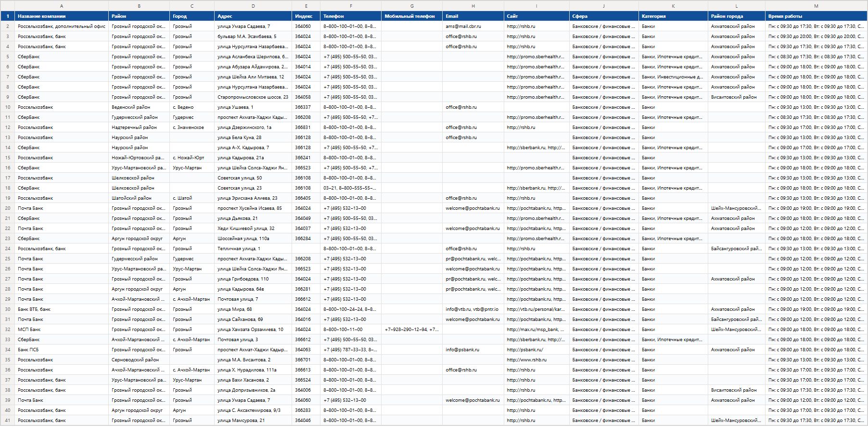The height and width of the screenshot is (434, 868).
Task: Click the city cell 'с. Ведено'
Action: [192, 107]
